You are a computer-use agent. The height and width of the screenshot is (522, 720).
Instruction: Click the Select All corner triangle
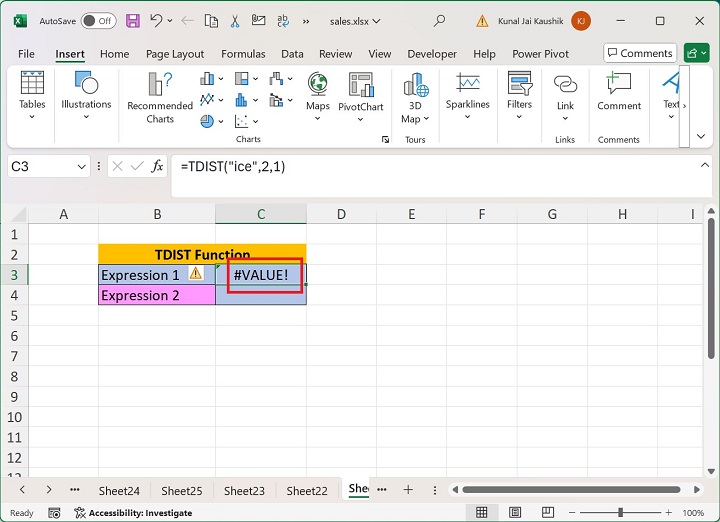17,214
